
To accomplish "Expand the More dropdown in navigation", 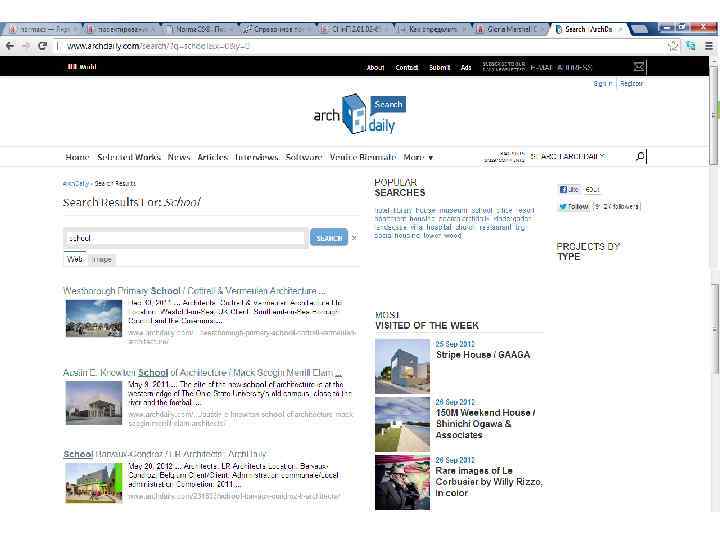I will pos(418,157).
